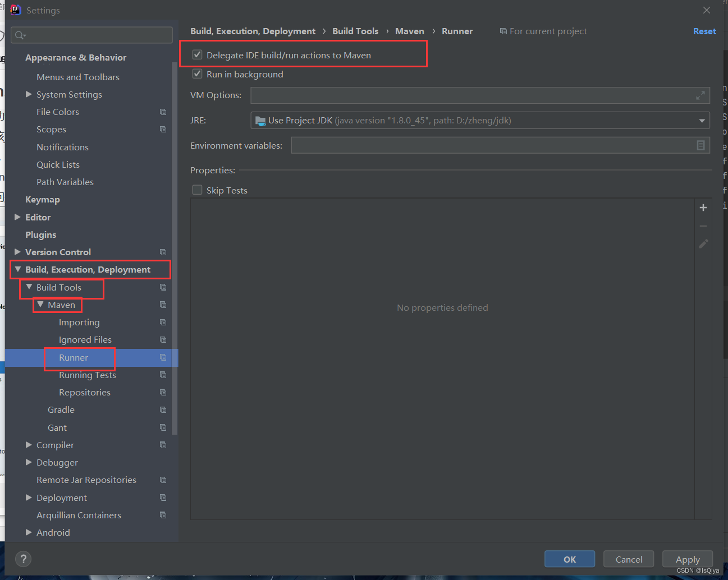Image resolution: width=728 pixels, height=580 pixels.
Task: Click OK button
Action: 570,559
